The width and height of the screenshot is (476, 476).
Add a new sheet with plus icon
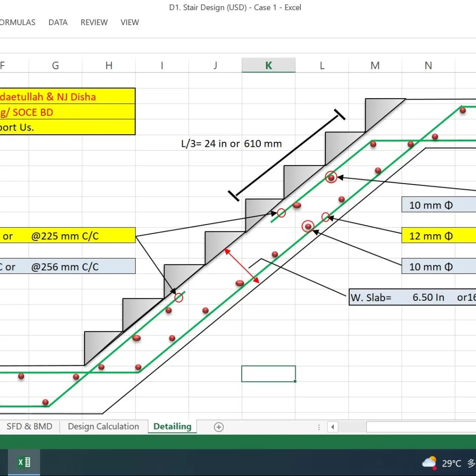(219, 427)
